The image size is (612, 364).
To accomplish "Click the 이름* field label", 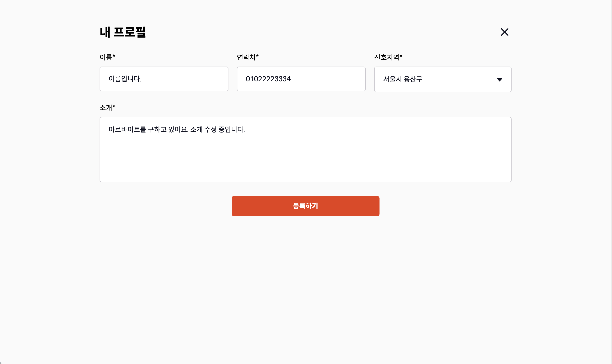I will (x=107, y=57).
